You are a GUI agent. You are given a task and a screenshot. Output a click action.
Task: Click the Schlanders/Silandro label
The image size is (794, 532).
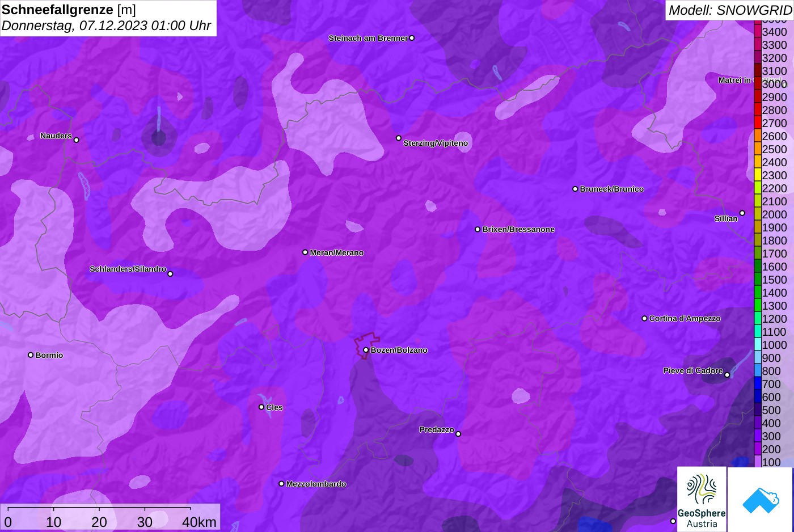coord(128,269)
